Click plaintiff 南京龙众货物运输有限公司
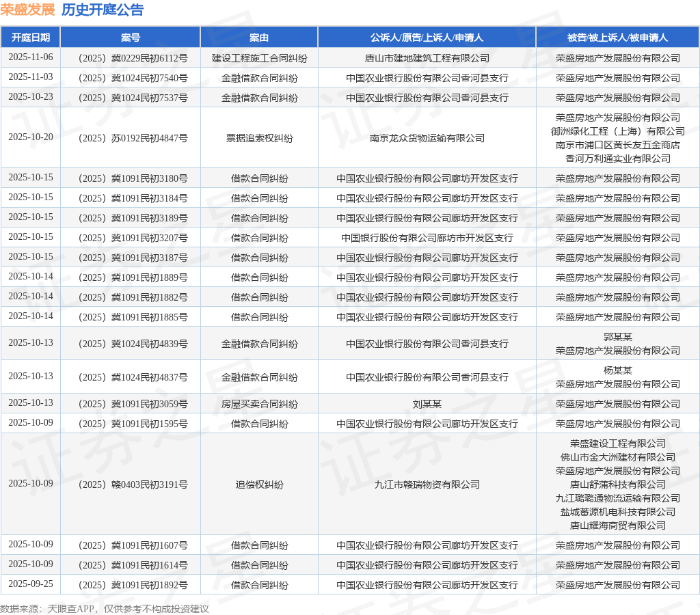Viewport: 700px width, 615px height. tap(427, 138)
